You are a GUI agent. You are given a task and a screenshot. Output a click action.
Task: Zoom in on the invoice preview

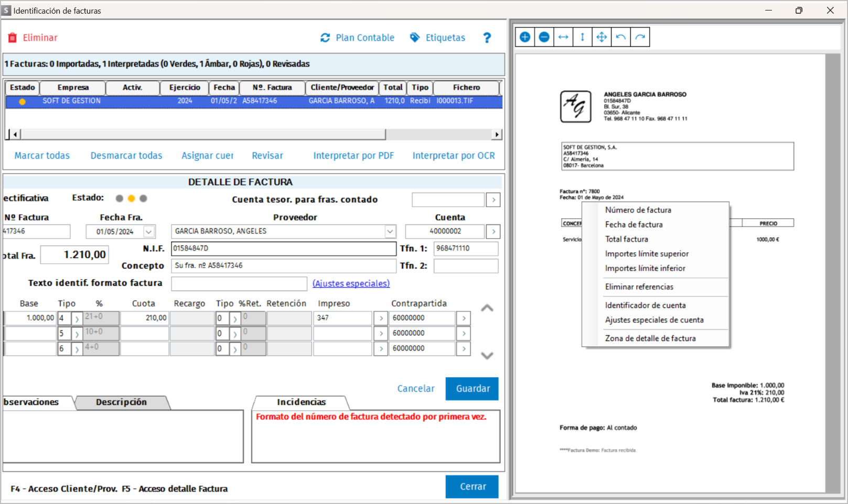coord(525,37)
